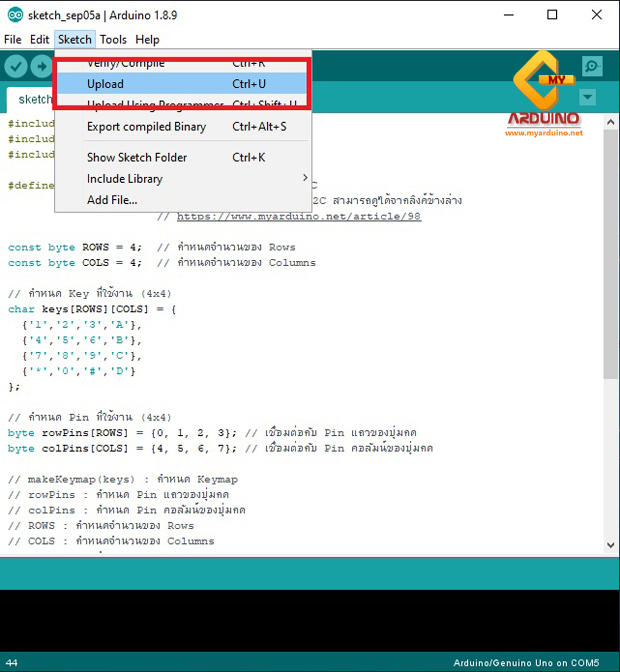The image size is (620, 672).
Task: Click the scroll down arrow in editor
Action: coord(610,545)
